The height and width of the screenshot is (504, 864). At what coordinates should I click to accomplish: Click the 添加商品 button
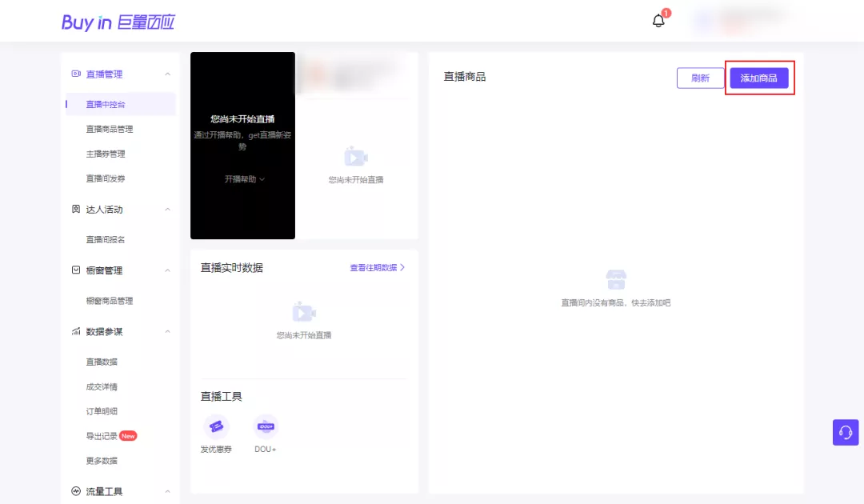point(758,78)
